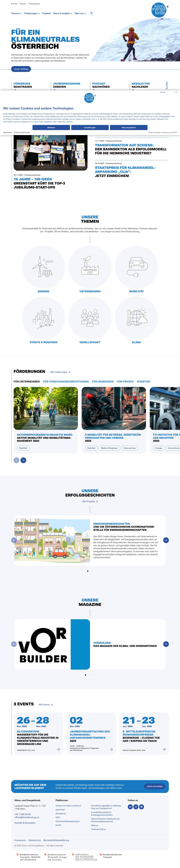Viewport: 180px width, 868px height.
Task: Open Mitteleuropäische Biomassekonferenz event arrow
Action: coord(164,749)
